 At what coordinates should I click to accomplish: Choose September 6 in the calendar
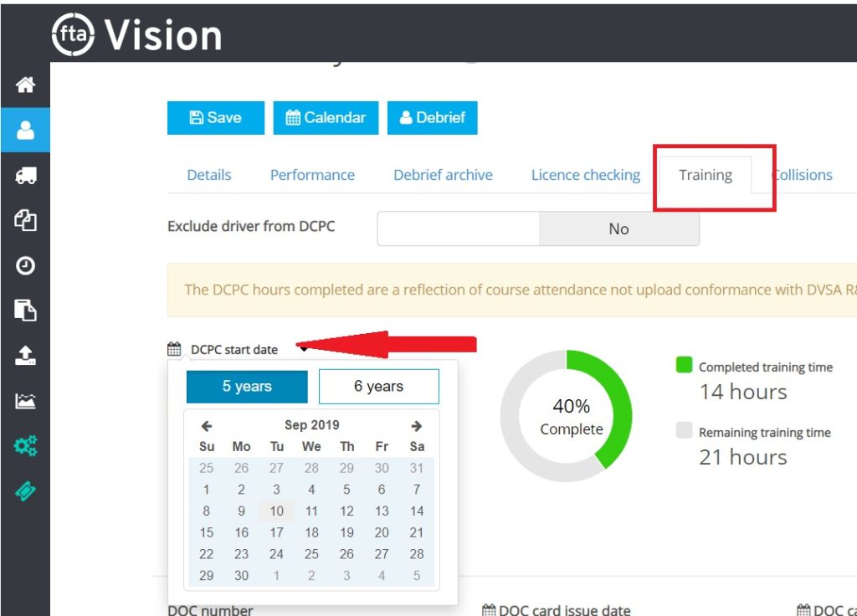[382, 490]
